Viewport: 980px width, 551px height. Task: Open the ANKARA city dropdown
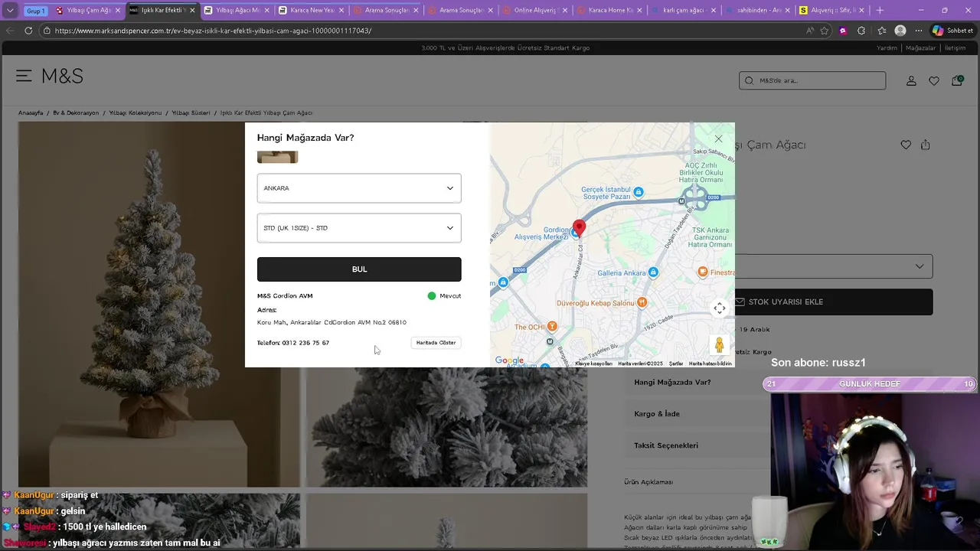click(x=359, y=188)
